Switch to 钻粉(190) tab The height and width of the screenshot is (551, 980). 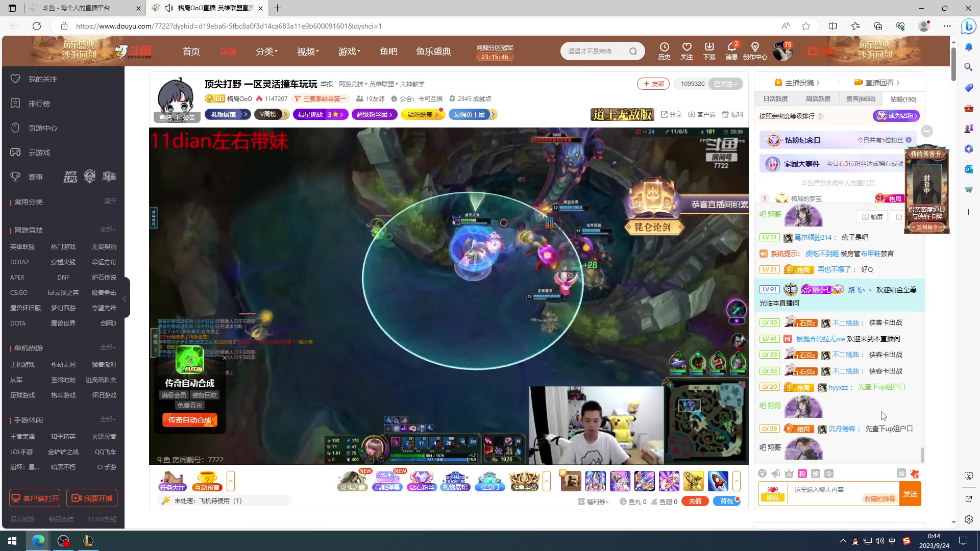[x=903, y=99]
